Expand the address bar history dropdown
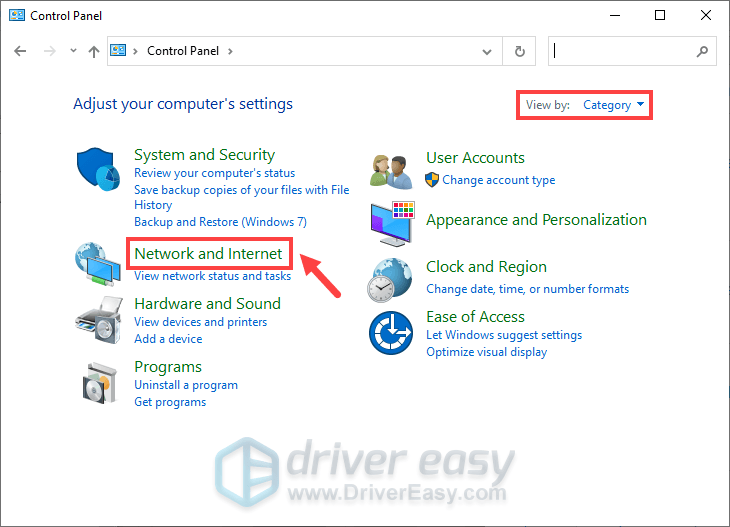730x527 pixels. (487, 51)
